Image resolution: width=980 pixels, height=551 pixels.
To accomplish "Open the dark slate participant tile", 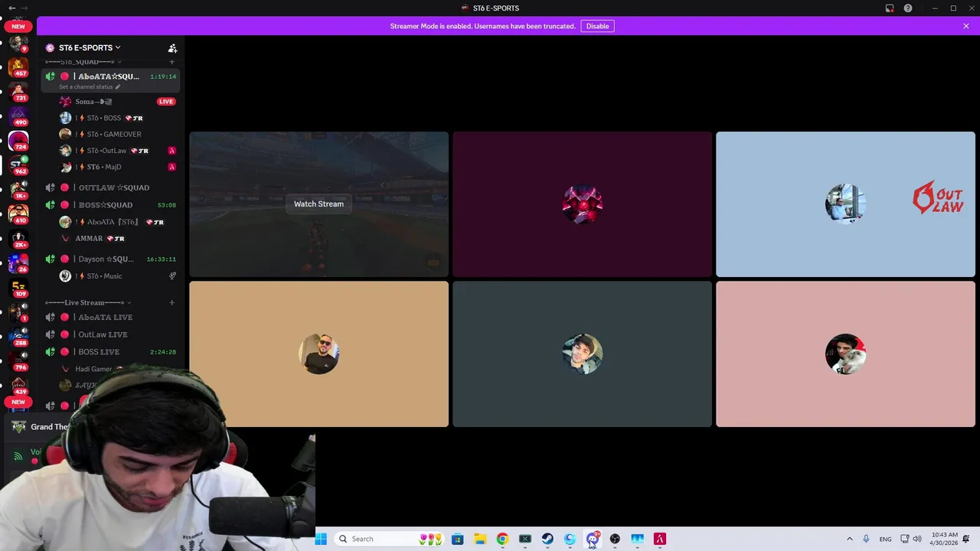I will [582, 354].
